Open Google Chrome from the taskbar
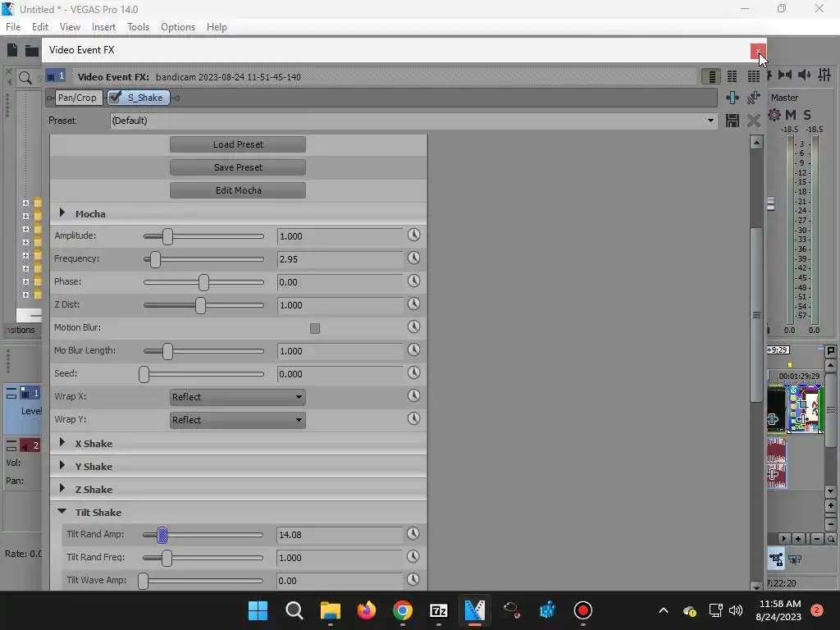 pyautogui.click(x=402, y=610)
